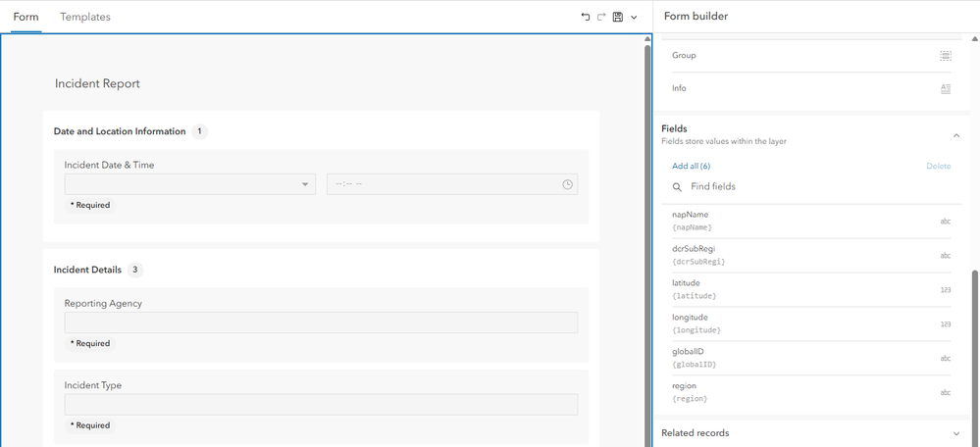This screenshot has height=447, width=980.
Task: Click the Redo icon
Action: (601, 17)
